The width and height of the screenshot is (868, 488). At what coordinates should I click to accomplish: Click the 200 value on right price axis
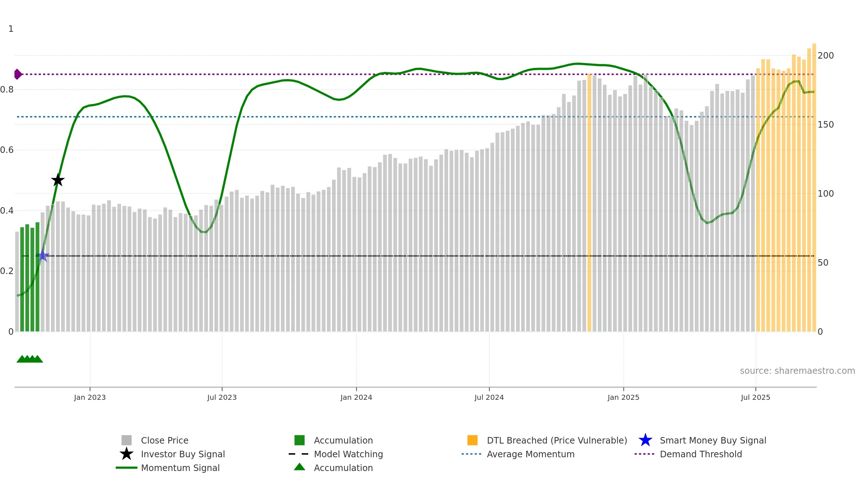[826, 55]
